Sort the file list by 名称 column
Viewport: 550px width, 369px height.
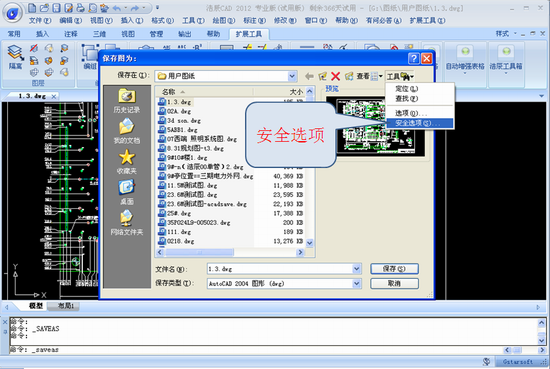coord(204,92)
